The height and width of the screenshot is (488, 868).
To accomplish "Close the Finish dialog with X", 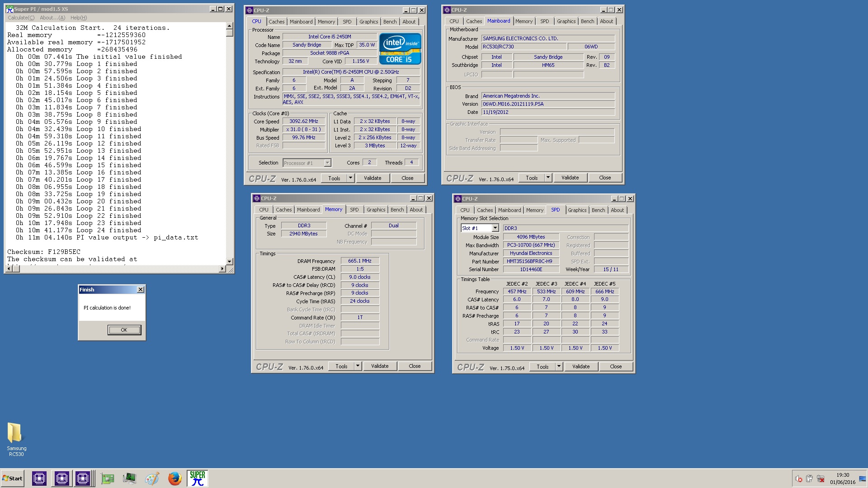I will coord(141,290).
